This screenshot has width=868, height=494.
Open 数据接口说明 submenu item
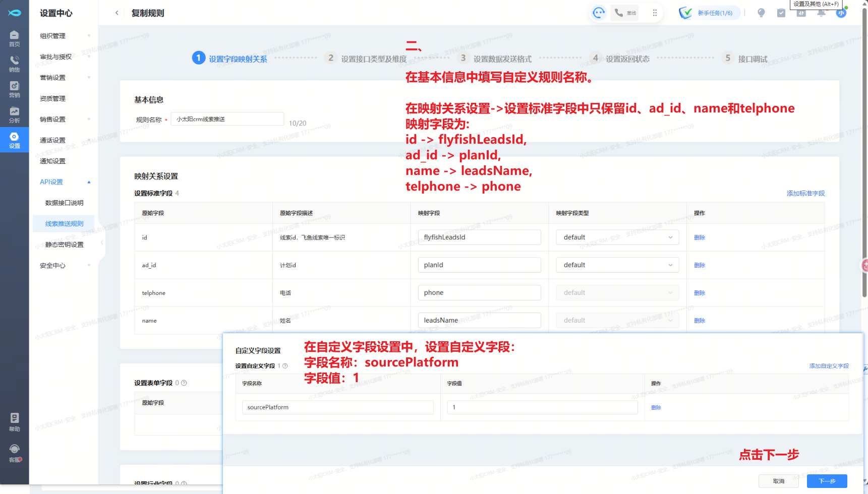coord(65,203)
